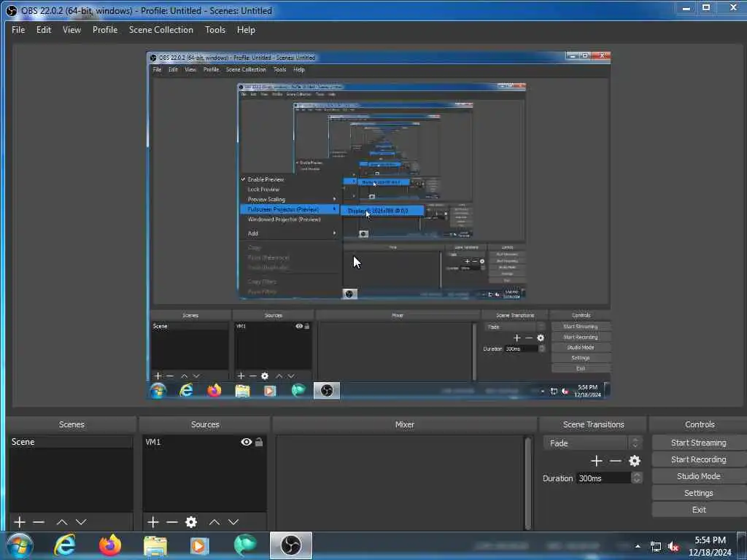Click the Scene Transitions panel header

(x=593, y=424)
